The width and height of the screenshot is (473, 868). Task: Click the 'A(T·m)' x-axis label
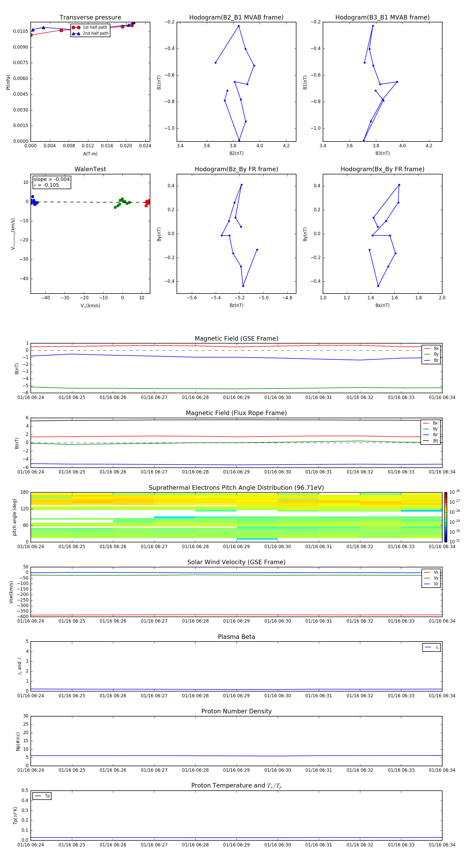tap(90, 154)
